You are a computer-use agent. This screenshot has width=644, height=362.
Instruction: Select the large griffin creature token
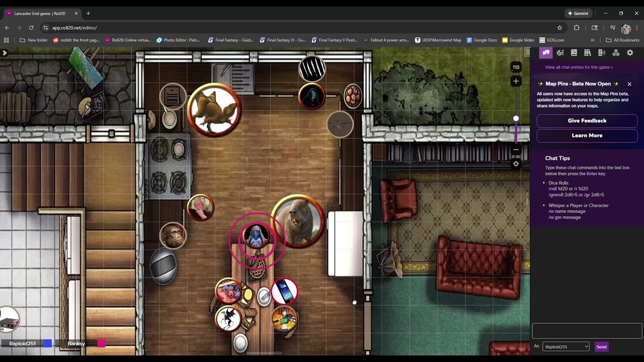(x=214, y=110)
